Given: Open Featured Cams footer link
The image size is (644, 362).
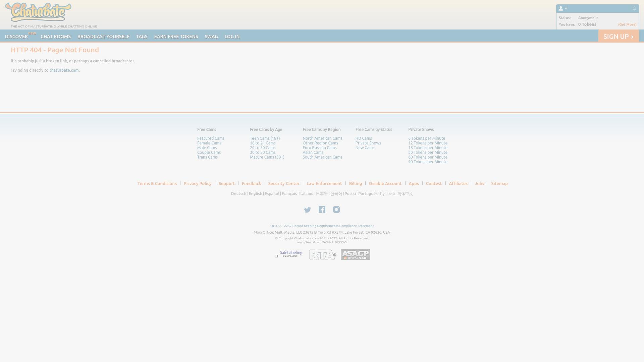Looking at the screenshot, I should coord(211,138).
